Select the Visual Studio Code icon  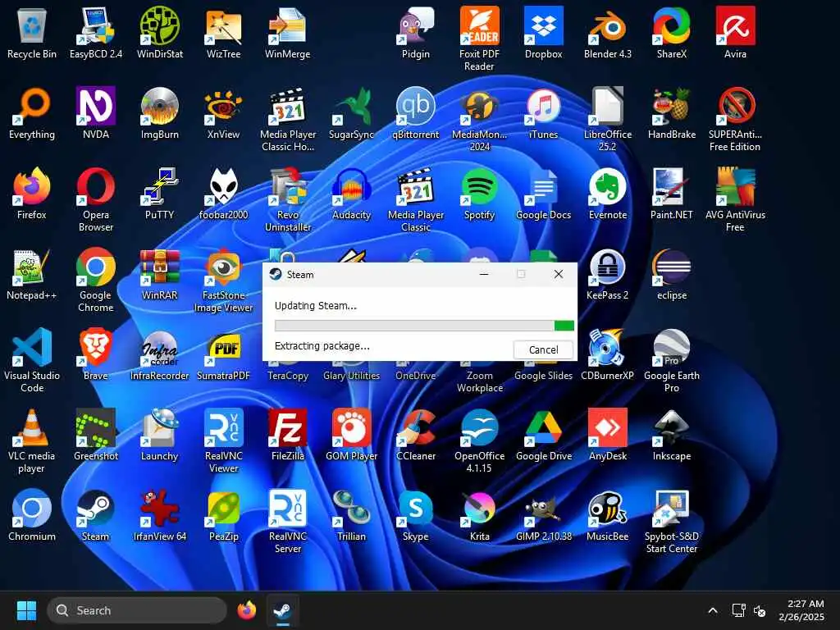pos(32,360)
